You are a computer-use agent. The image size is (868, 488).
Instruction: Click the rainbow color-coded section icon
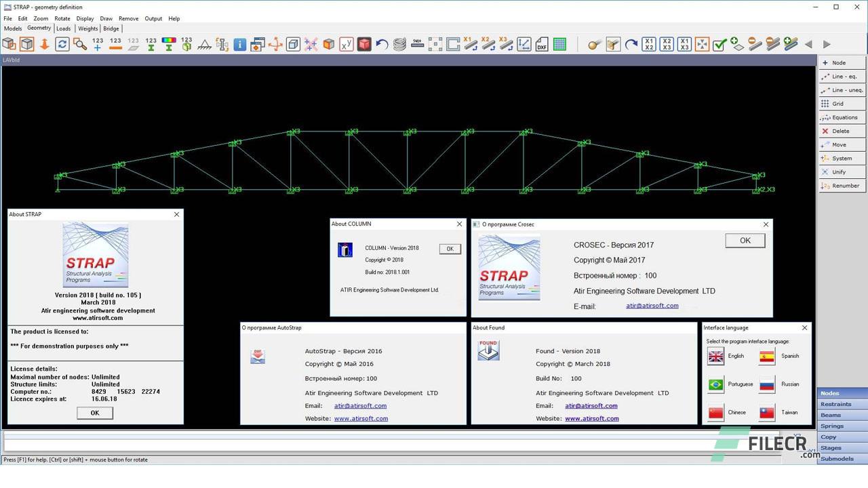tap(169, 44)
